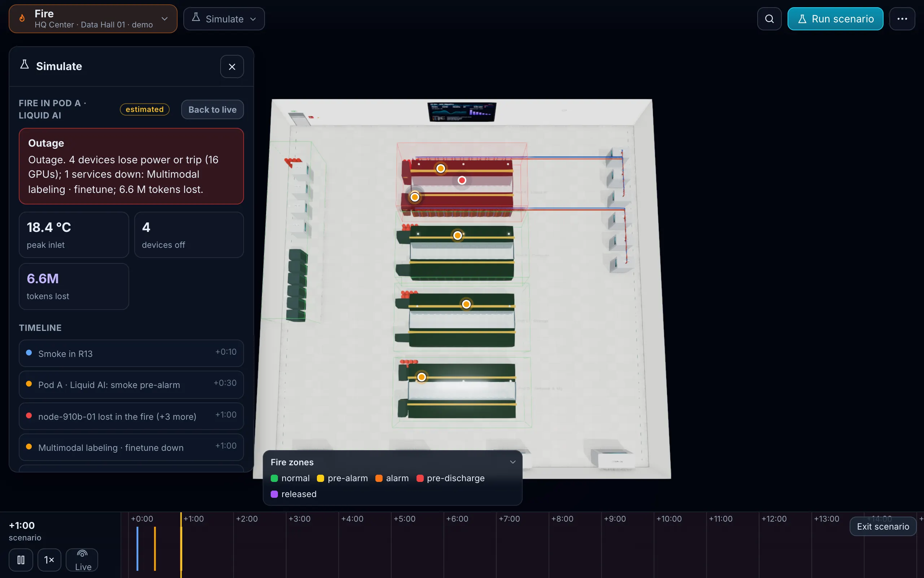Click the Run scenario button

tap(835, 19)
